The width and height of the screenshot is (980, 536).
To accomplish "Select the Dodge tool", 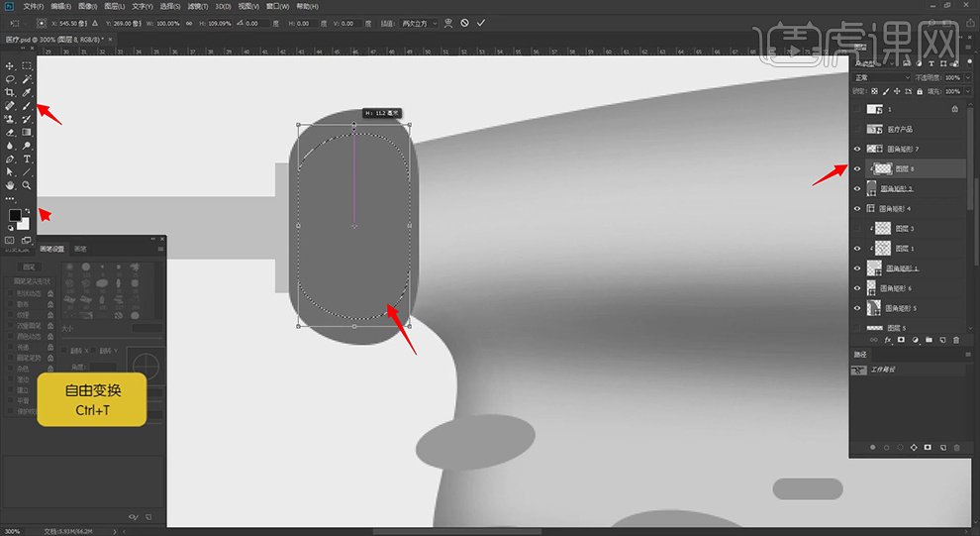I will [27, 146].
